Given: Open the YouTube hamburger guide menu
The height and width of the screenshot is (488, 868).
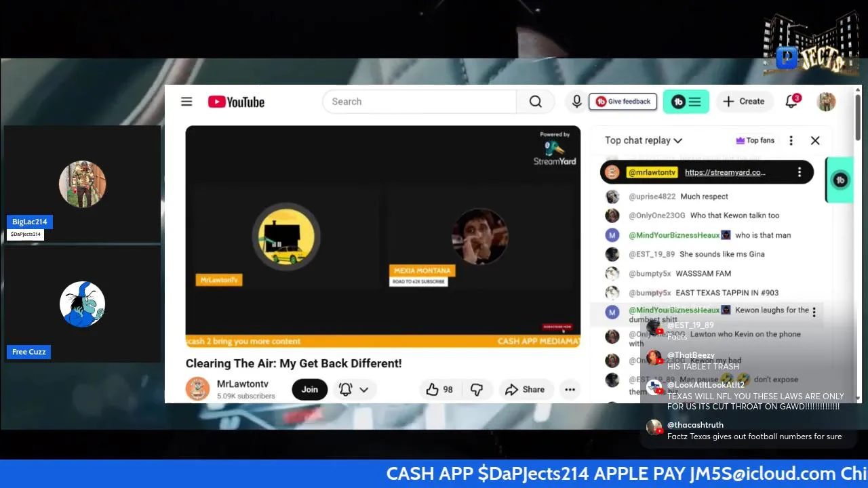Looking at the screenshot, I should click(x=186, y=102).
